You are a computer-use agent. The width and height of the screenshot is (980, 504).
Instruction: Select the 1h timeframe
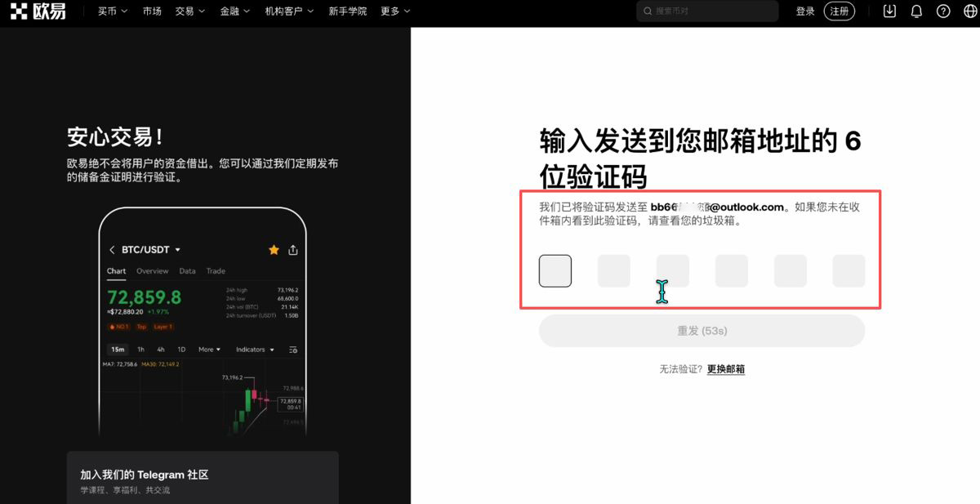140,349
